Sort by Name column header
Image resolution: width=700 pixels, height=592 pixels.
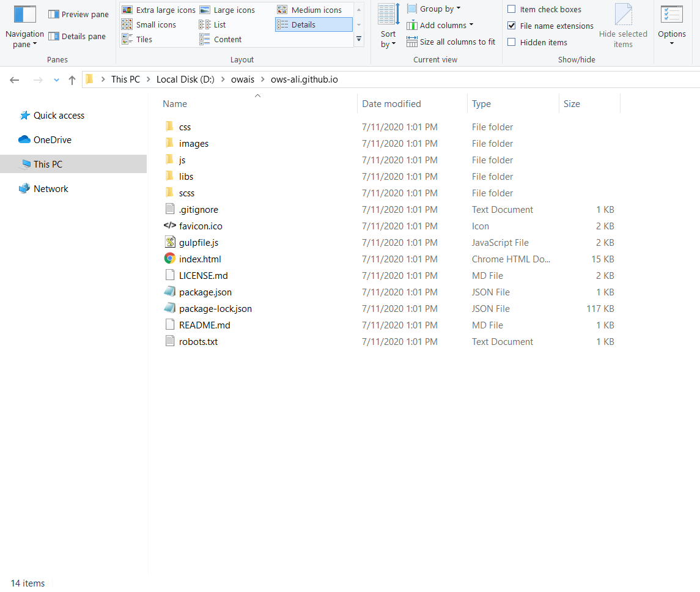(x=175, y=104)
